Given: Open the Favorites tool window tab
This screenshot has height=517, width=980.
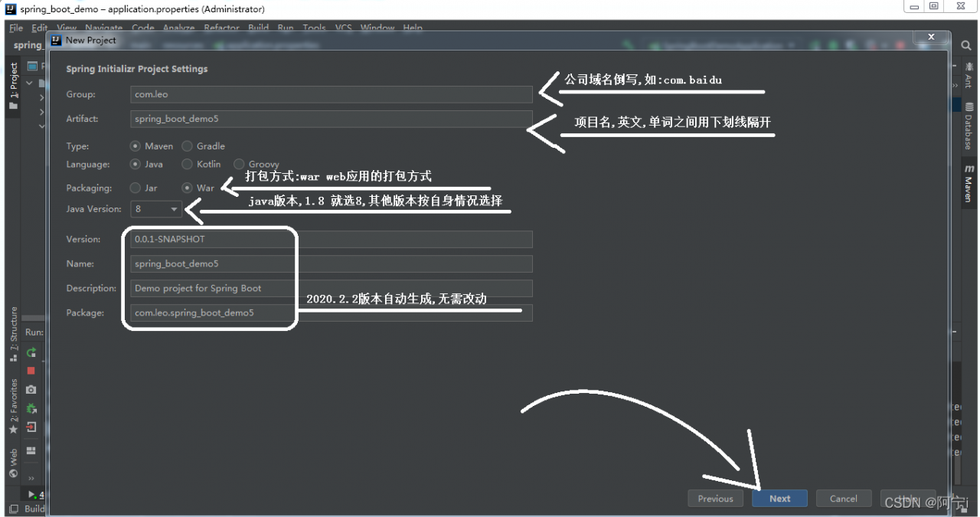Looking at the screenshot, I should 13,406.
